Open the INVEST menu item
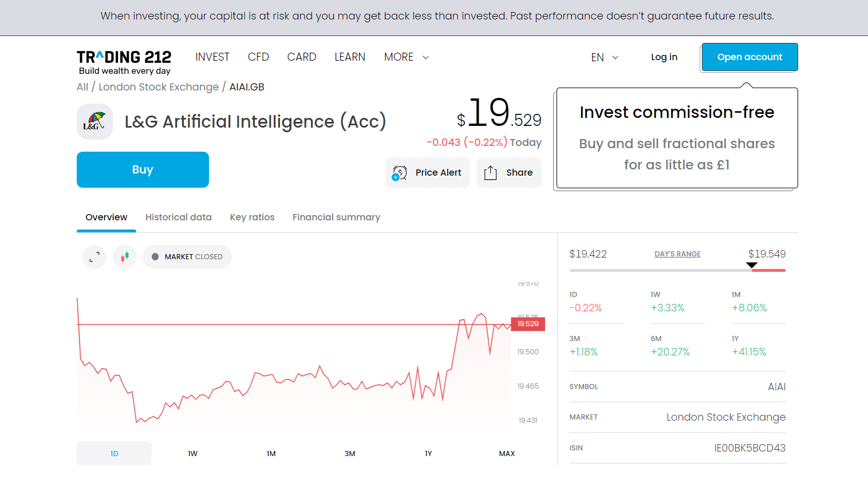This screenshot has width=868, height=483. pos(212,57)
